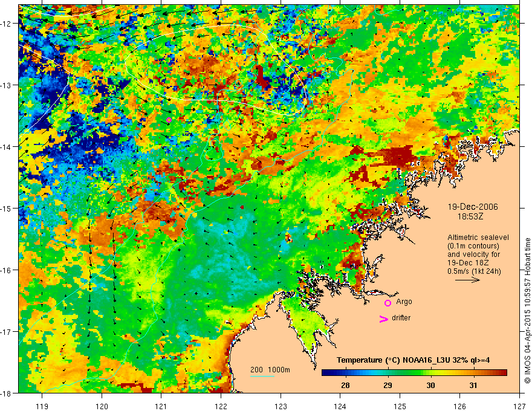Image resolution: width=532 pixels, height=411 pixels.
Task: Click the "Argo" legend label
Action: coord(404,302)
